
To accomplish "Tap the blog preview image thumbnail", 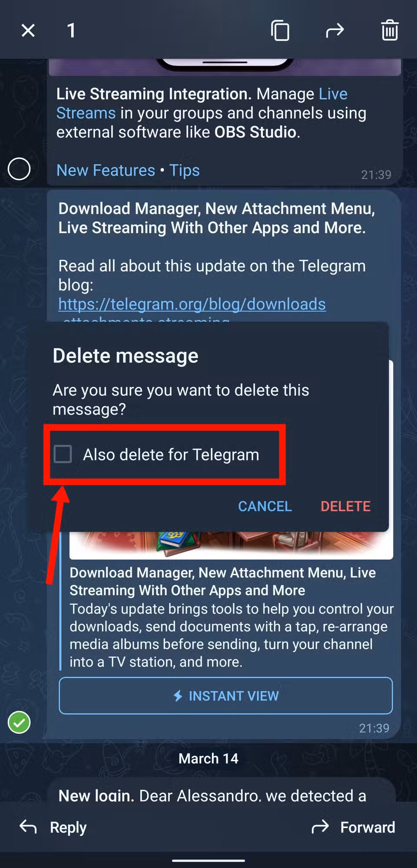I will click(x=231, y=545).
